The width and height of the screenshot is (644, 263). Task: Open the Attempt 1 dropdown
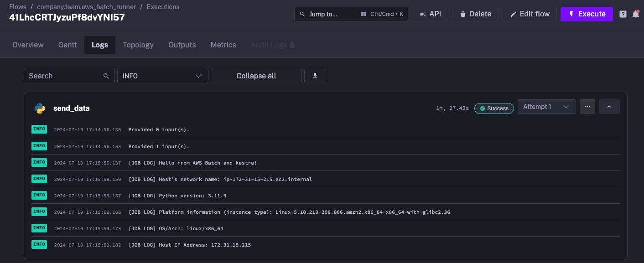coord(546,107)
